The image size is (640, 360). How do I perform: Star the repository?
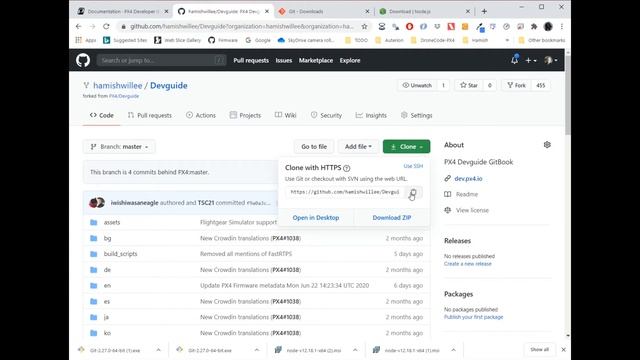coord(469,85)
